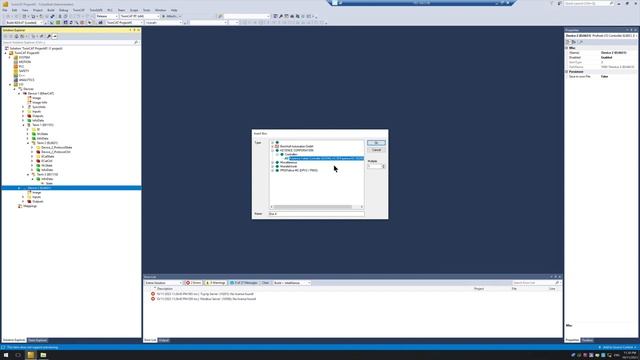Open the Release configuration dropdown

tap(107, 16)
